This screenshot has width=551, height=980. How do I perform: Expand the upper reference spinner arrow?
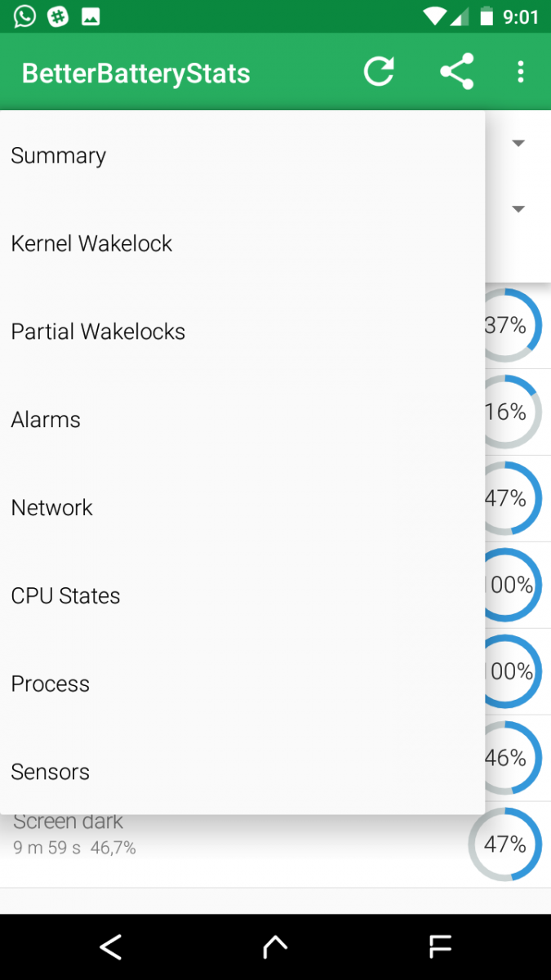pyautogui.click(x=518, y=142)
